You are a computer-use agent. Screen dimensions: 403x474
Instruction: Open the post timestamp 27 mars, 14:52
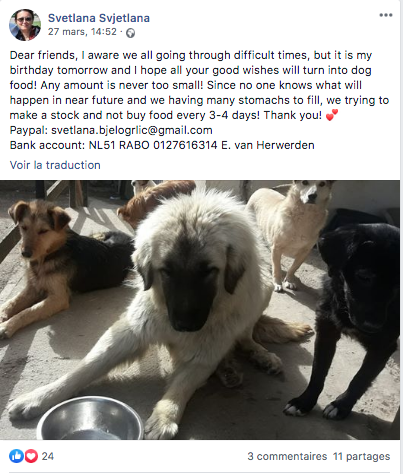82,32
